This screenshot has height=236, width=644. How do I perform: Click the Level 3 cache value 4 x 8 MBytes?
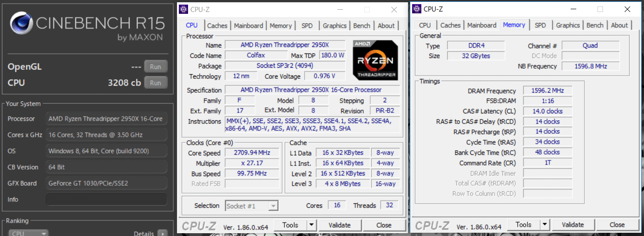(343, 183)
